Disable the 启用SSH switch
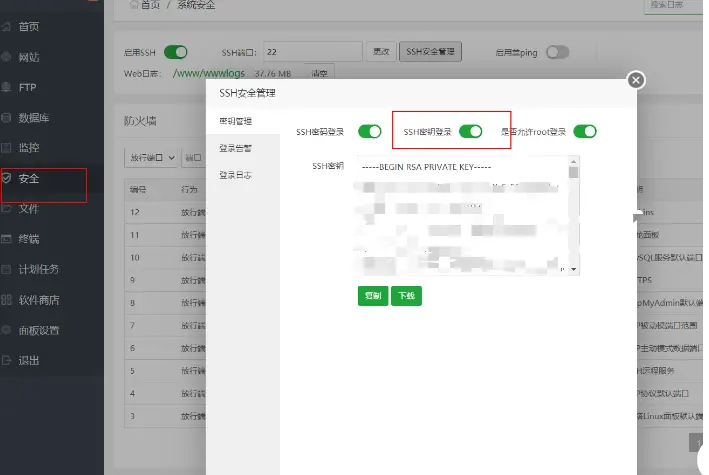 [x=175, y=52]
